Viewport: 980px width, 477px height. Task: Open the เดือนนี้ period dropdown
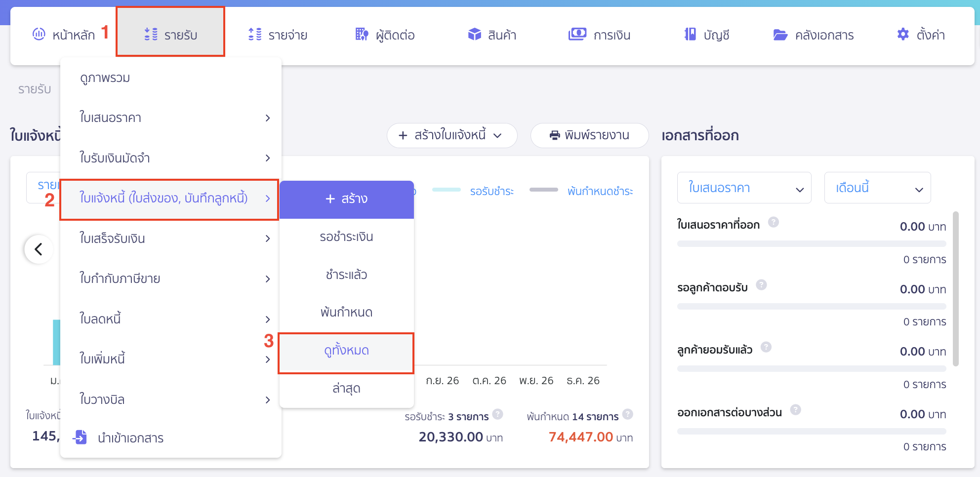point(877,188)
